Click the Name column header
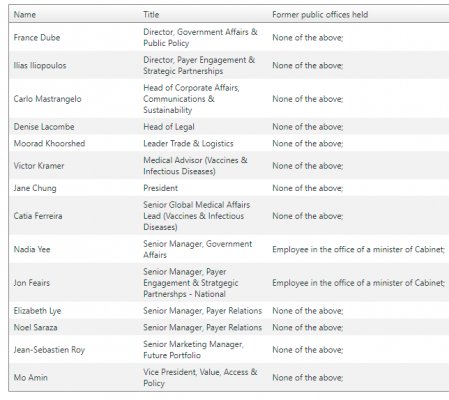The image size is (449, 400). coord(25,15)
